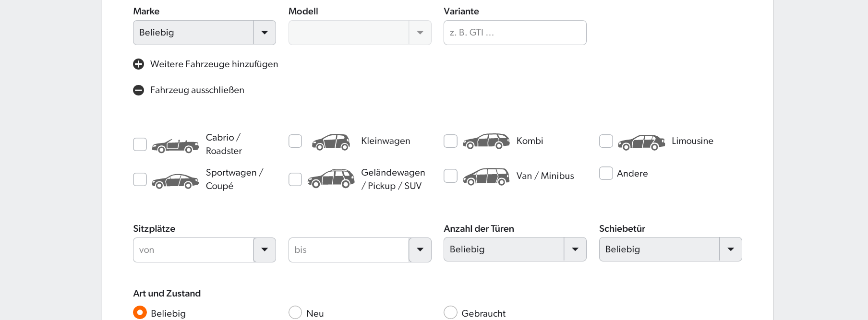Click the Kombi car silhouette icon

coord(486,142)
